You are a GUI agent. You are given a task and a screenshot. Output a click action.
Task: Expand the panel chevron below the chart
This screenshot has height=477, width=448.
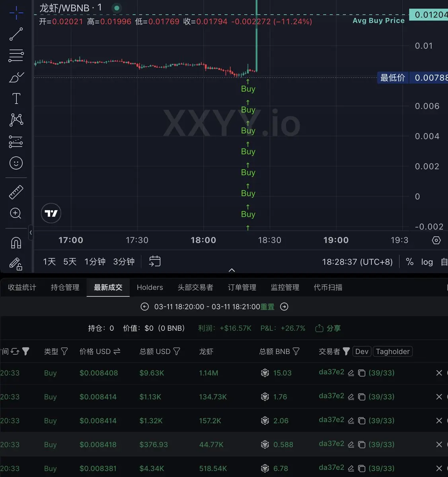(x=232, y=270)
